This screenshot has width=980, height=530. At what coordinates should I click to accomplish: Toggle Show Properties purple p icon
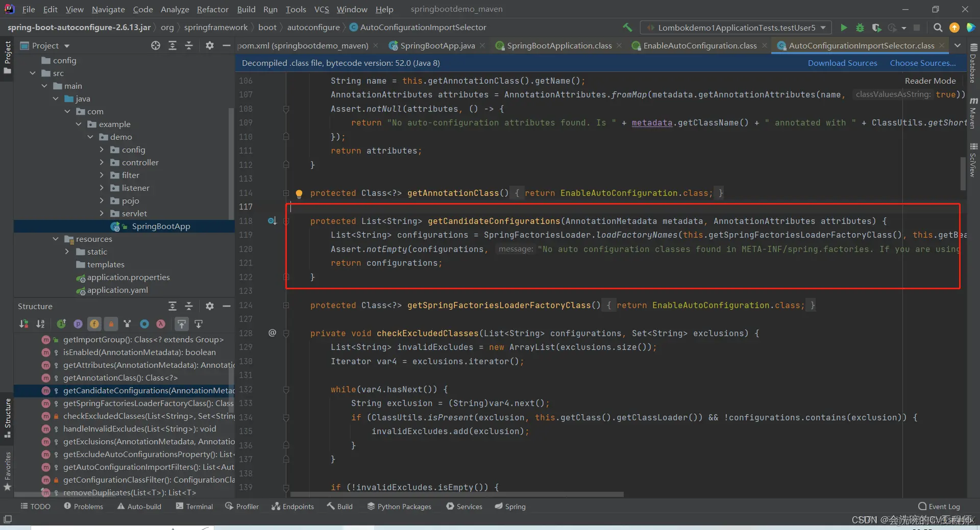pyautogui.click(x=78, y=324)
